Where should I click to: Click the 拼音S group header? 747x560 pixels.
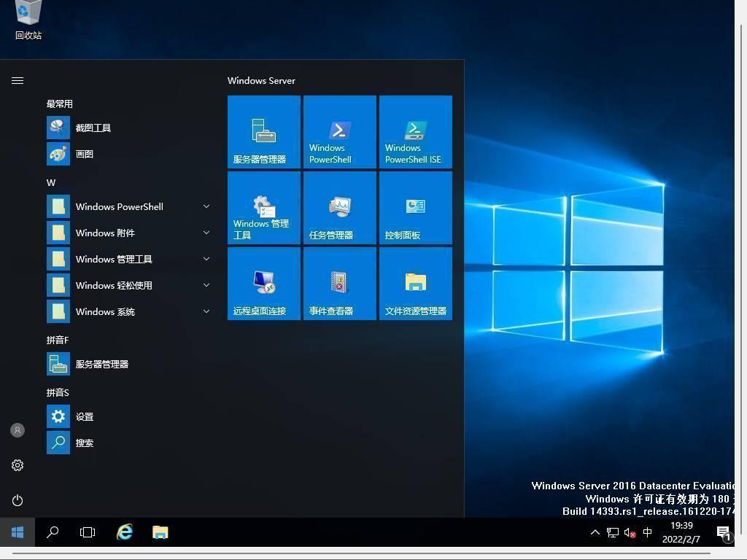58,392
